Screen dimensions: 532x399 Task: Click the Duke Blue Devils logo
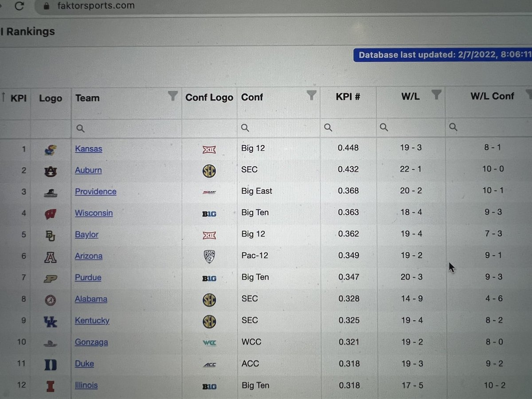[51, 364]
